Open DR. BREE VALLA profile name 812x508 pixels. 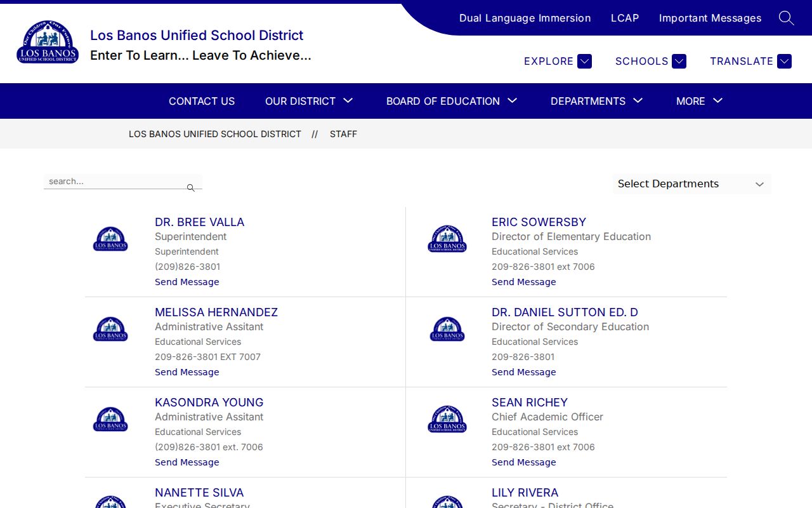pos(199,222)
